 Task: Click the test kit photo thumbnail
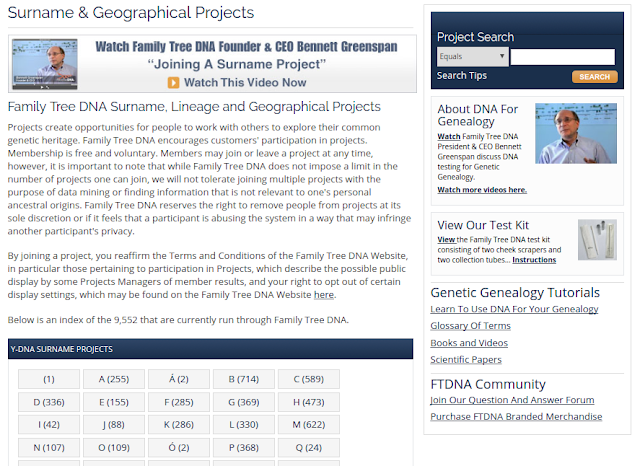[597, 240]
